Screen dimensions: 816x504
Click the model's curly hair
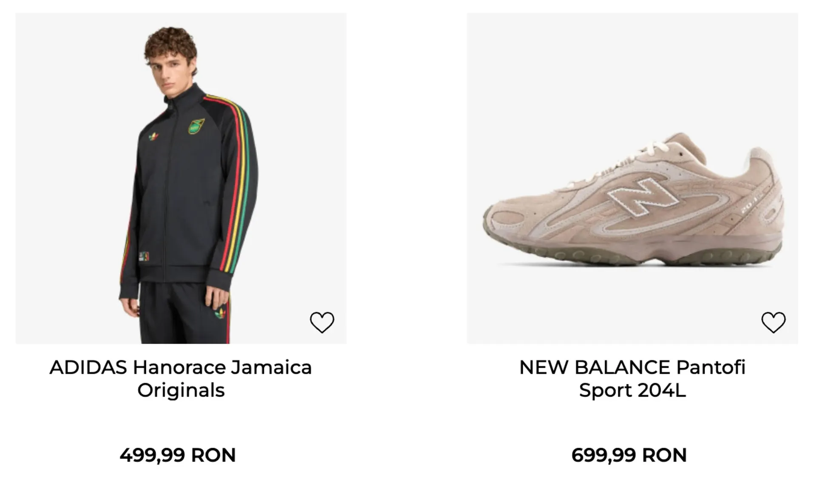pyautogui.click(x=171, y=42)
